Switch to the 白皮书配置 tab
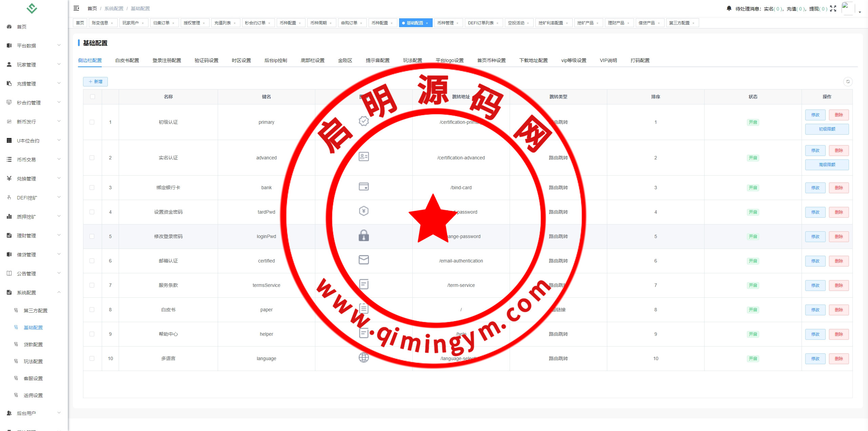The width and height of the screenshot is (868, 431). (x=127, y=60)
